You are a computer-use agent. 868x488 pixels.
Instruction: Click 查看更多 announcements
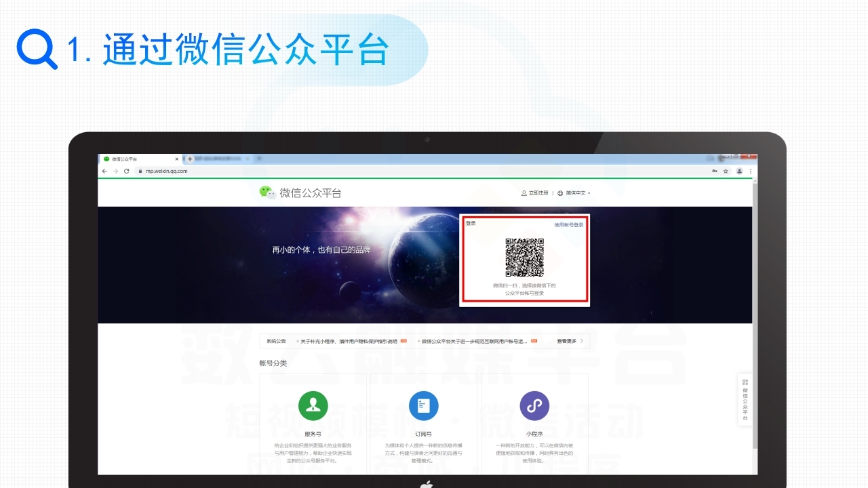pos(567,341)
